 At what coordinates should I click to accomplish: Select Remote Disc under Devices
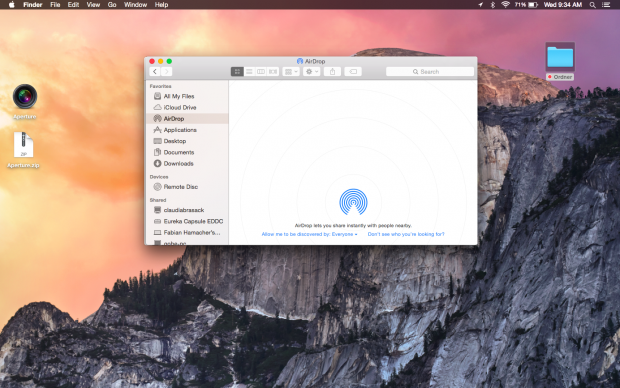[187, 187]
